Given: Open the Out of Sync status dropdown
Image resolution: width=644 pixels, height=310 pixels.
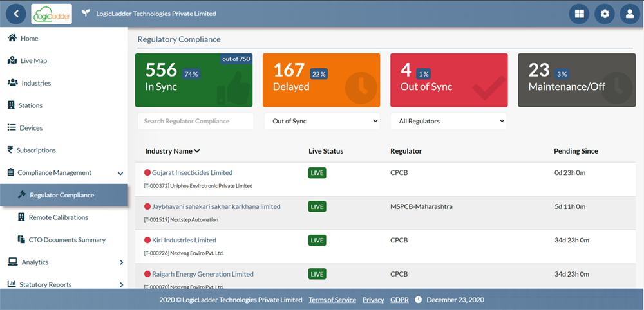Looking at the screenshot, I should click(321, 122).
